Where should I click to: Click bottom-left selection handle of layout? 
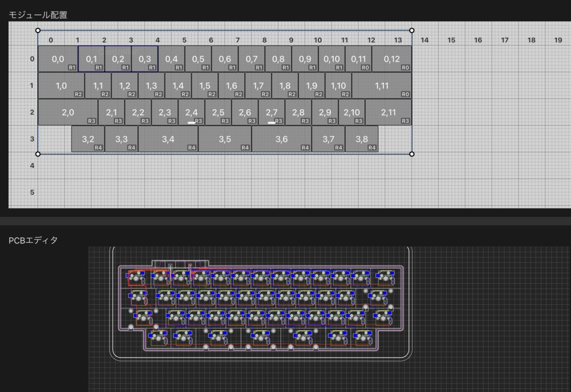tap(38, 154)
